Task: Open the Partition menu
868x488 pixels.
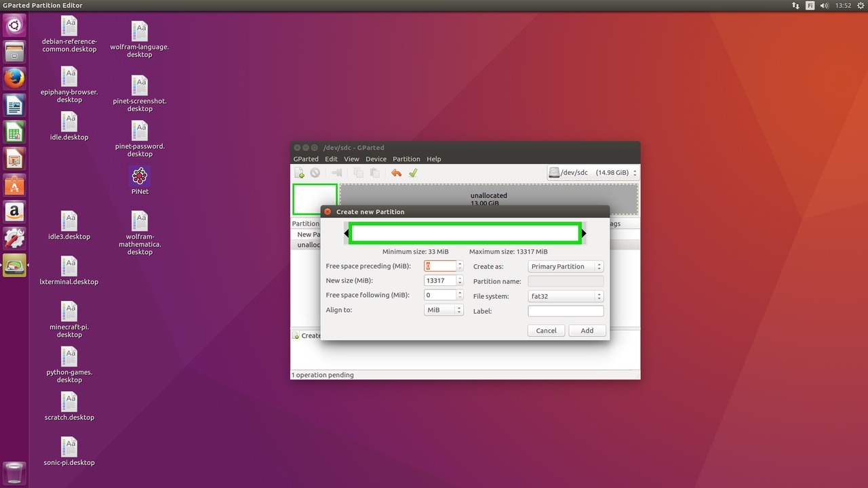Action: [x=406, y=159]
